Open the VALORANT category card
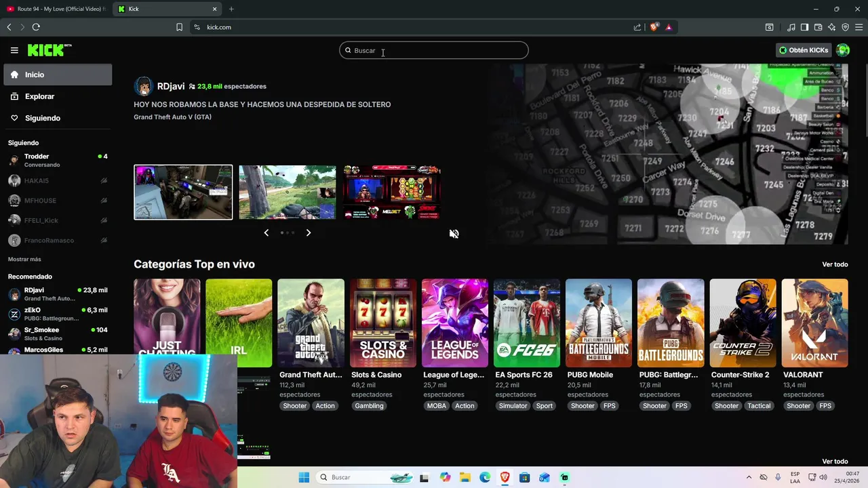868x488 pixels. [x=814, y=323]
